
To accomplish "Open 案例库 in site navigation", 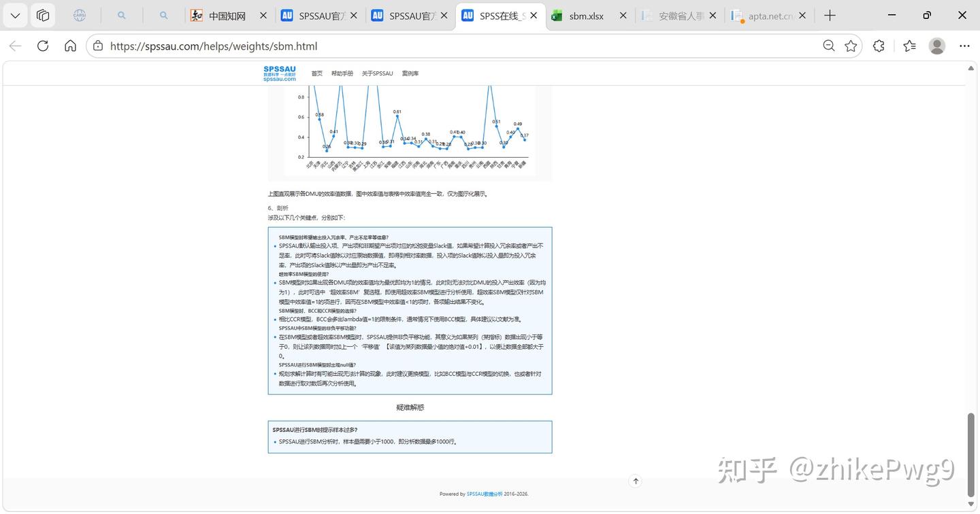I will 410,73.
